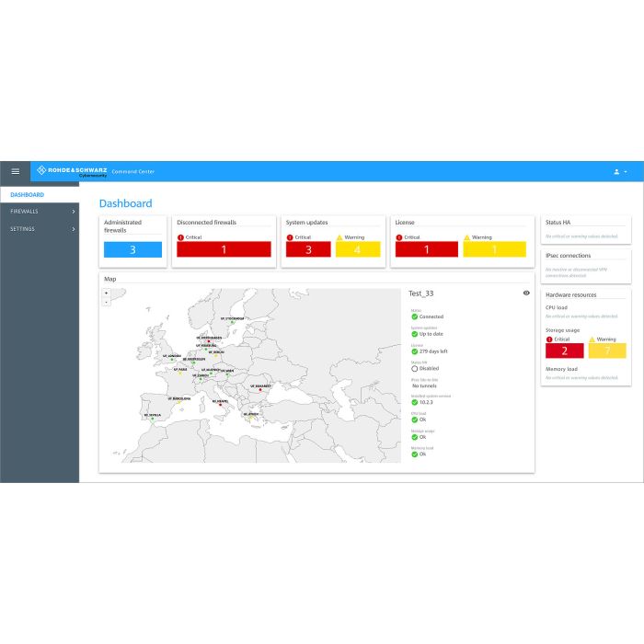Click the Disconnected firewalls critical alert icon
644x644 pixels.
click(x=180, y=237)
